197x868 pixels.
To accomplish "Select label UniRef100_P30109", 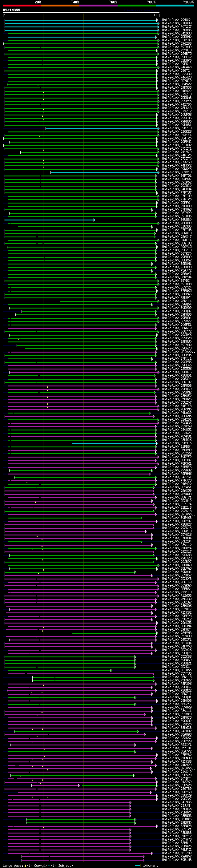I will click(x=177, y=40).
